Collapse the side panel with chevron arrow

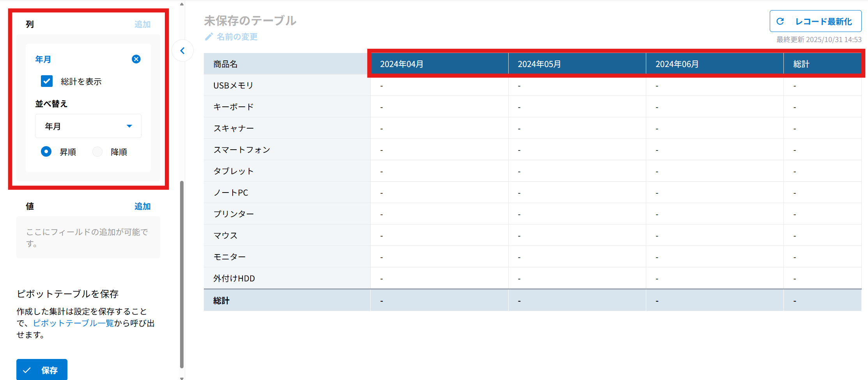pos(182,51)
